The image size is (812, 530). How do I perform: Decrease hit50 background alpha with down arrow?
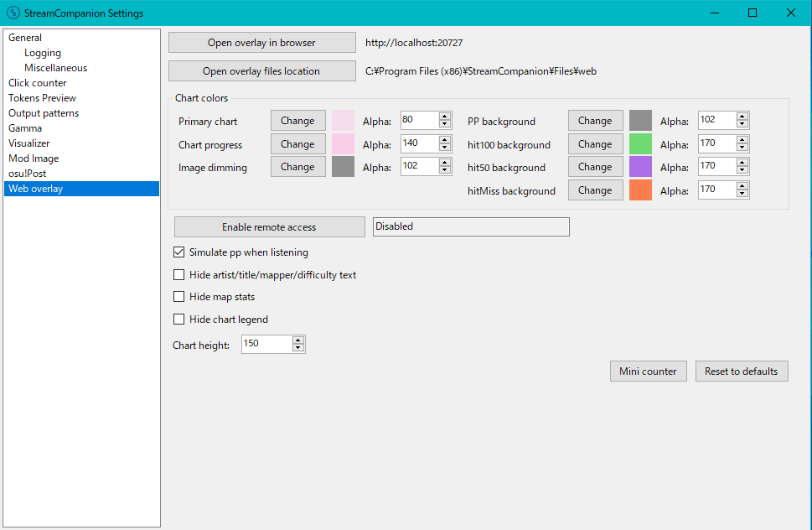742,170
